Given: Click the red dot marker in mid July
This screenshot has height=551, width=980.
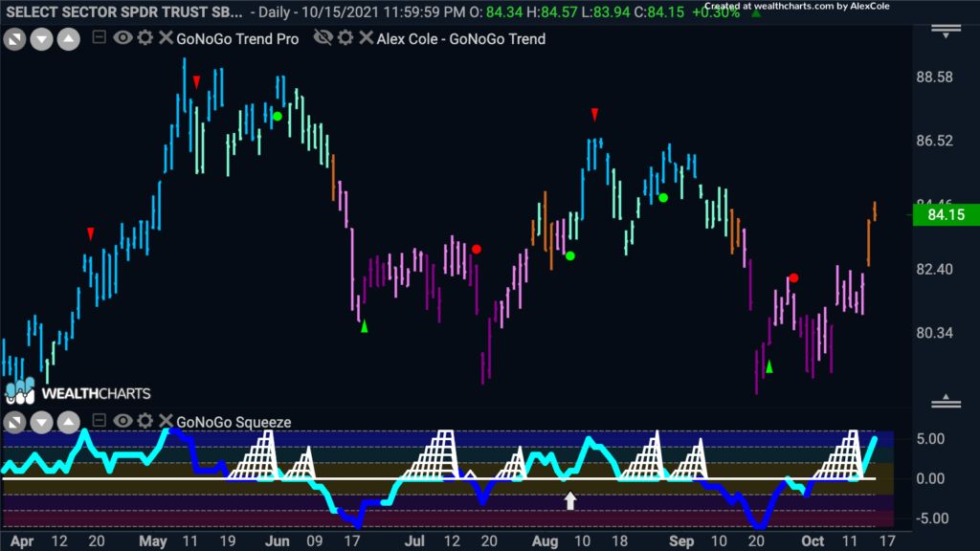Looking at the screenshot, I should click(x=477, y=250).
